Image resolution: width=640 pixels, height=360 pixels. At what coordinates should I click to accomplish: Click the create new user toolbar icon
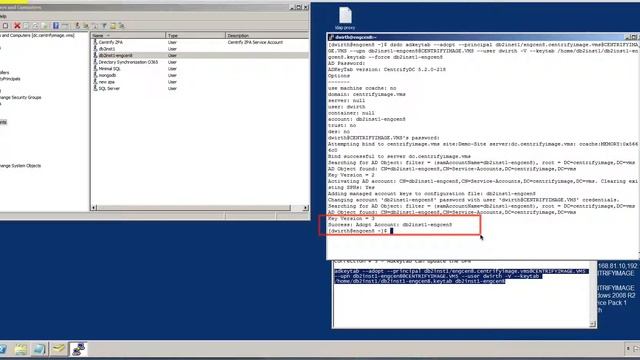coord(77,26)
